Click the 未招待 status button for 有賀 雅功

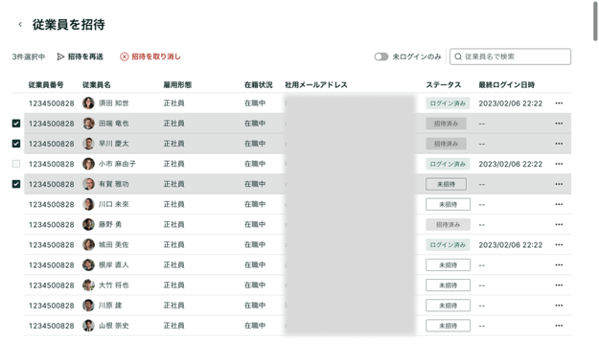[x=446, y=184]
